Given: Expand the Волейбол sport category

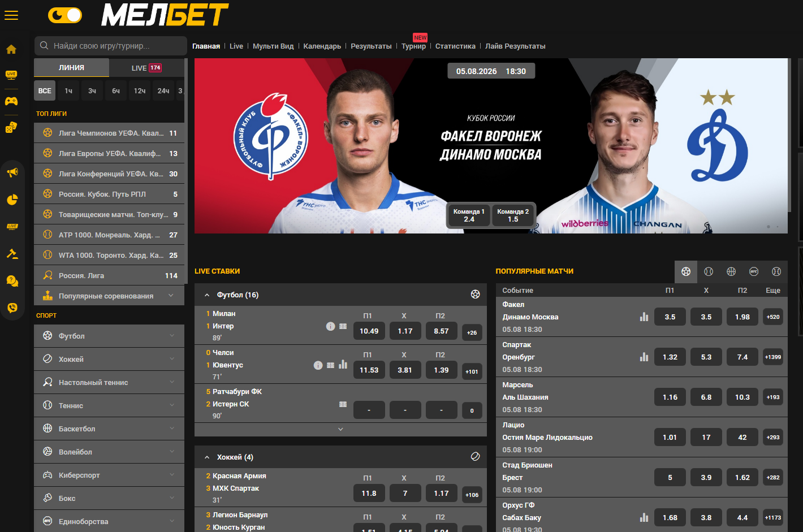Looking at the screenshot, I should click(x=109, y=452).
